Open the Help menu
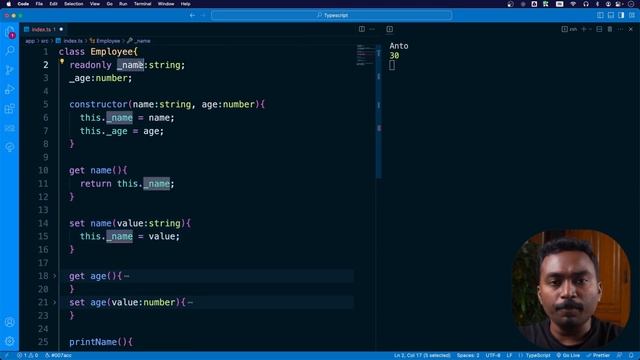This screenshot has height=360, width=640. click(185, 4)
